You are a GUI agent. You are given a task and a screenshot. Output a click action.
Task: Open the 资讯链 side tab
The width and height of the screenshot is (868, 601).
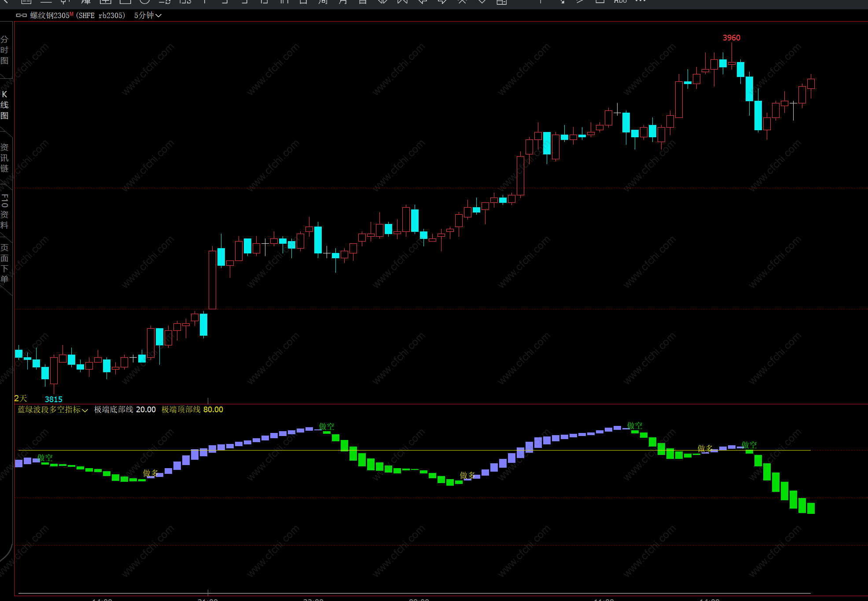[4, 158]
